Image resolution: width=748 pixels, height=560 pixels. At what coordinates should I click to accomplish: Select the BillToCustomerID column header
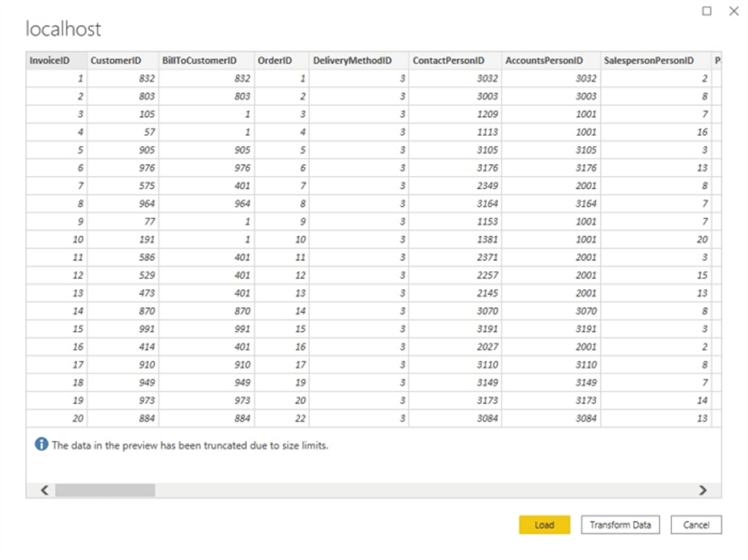[199, 61]
